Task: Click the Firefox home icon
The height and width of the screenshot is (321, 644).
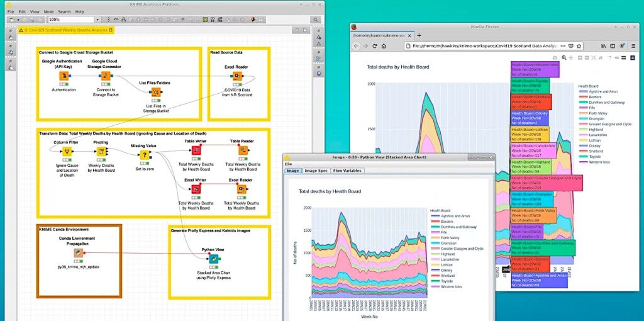Action: (x=384, y=46)
